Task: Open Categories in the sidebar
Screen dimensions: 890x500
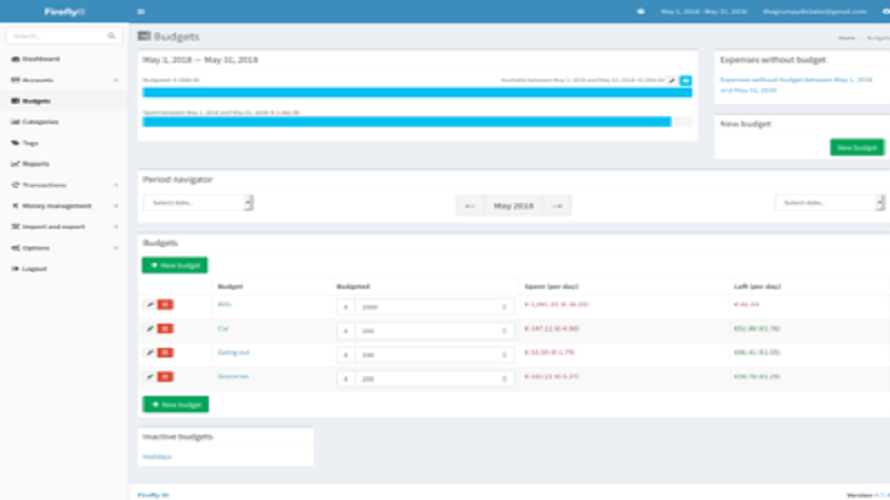Action: click(40, 122)
